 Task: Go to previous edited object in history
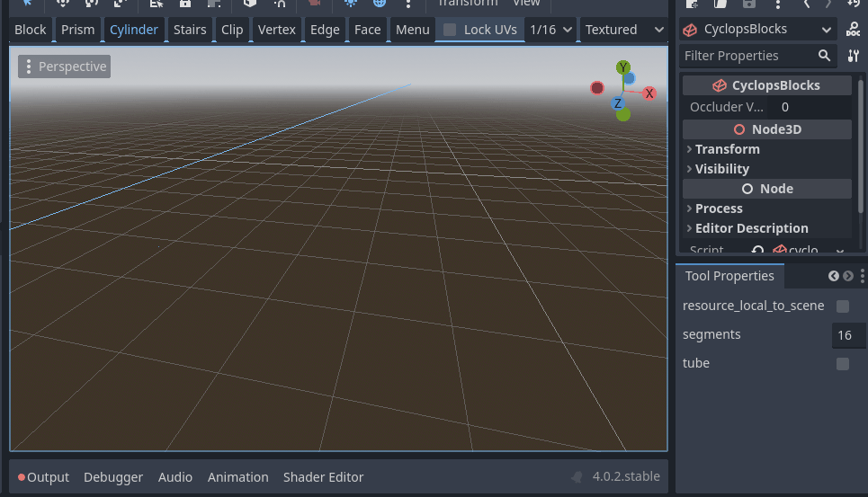(x=807, y=4)
